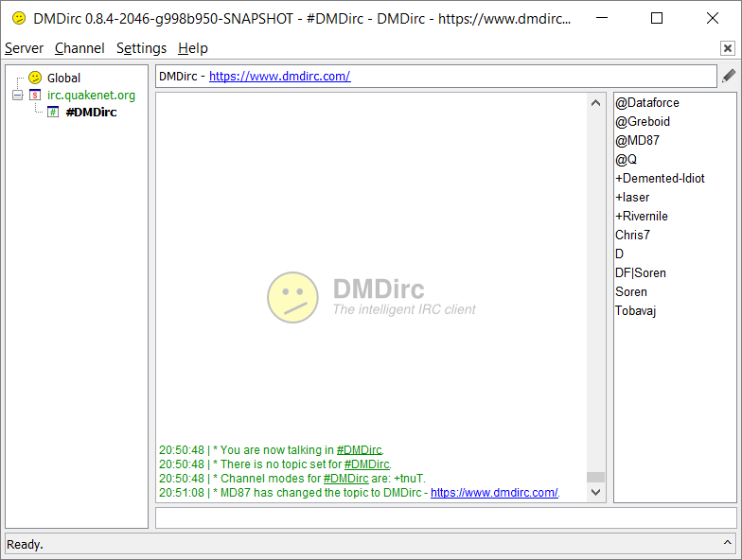
Task: Click the #DMDirc link in the channel modes message
Action: pos(345,479)
